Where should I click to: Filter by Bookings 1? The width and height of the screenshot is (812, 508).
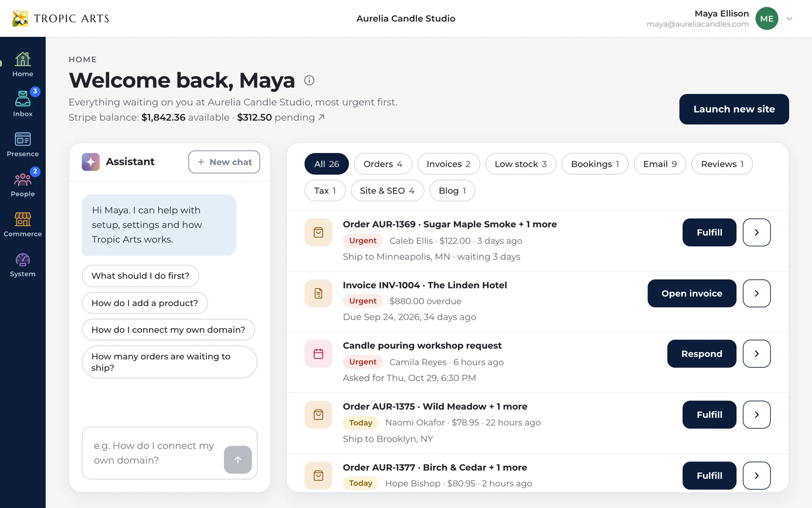pyautogui.click(x=595, y=164)
